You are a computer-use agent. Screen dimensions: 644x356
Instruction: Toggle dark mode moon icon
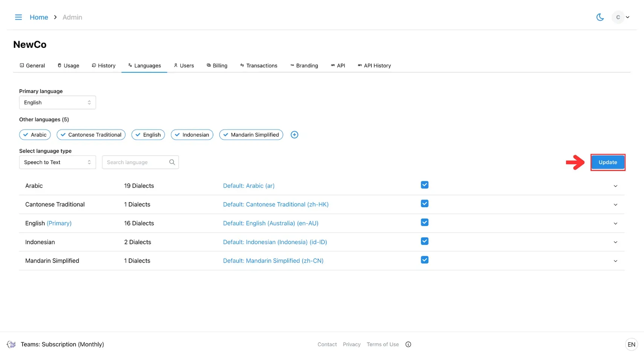600,17
